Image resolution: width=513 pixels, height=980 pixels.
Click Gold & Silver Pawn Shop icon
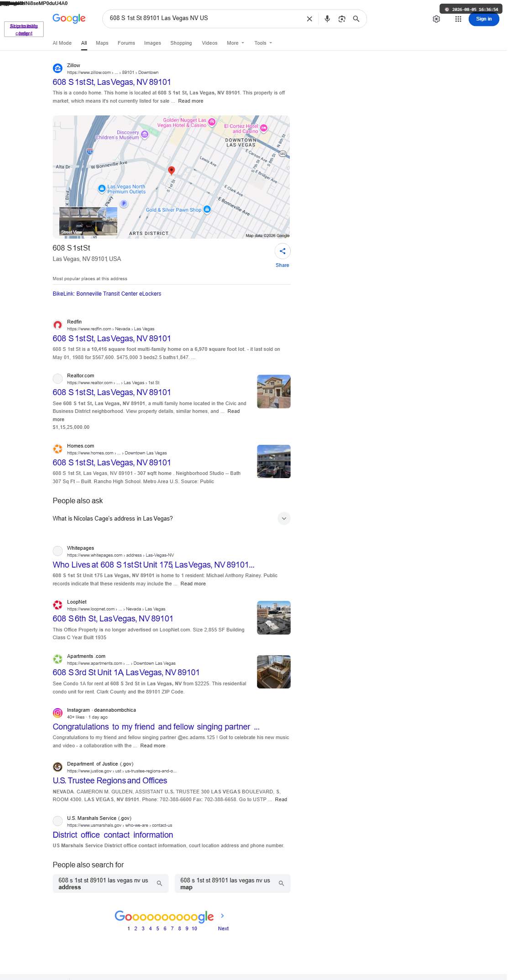(x=207, y=209)
